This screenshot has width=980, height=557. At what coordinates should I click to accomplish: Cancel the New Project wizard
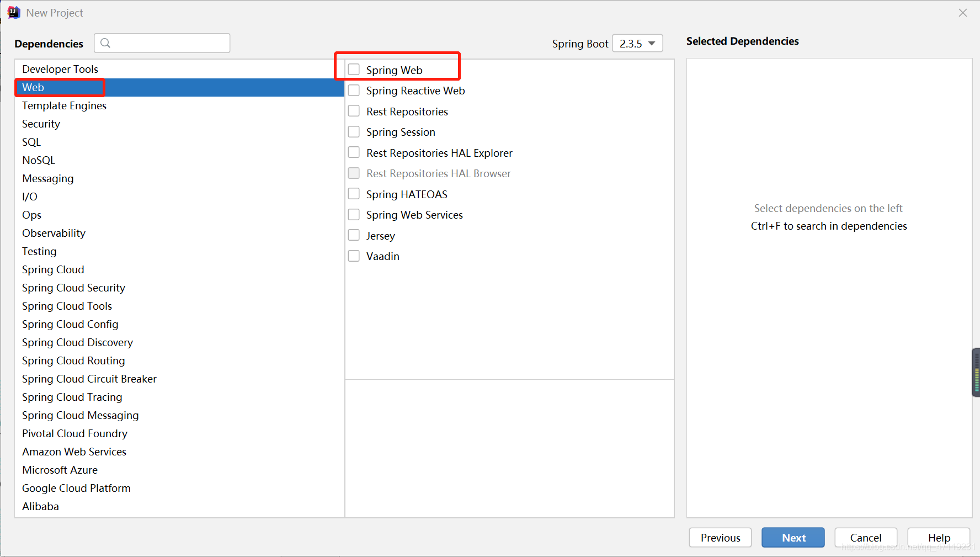pos(866,538)
